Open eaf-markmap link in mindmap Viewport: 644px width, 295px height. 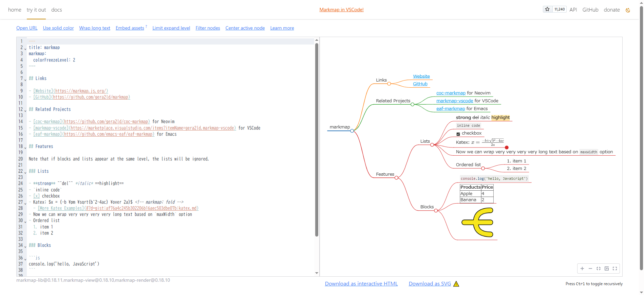451,109
